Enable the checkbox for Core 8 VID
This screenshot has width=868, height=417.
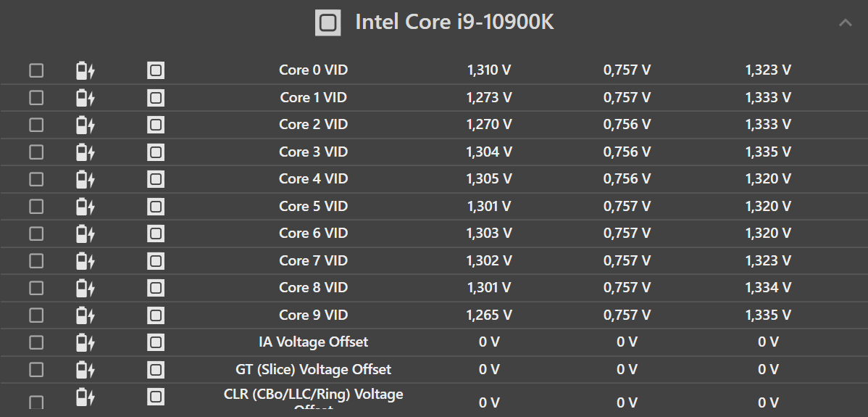pyautogui.click(x=36, y=287)
